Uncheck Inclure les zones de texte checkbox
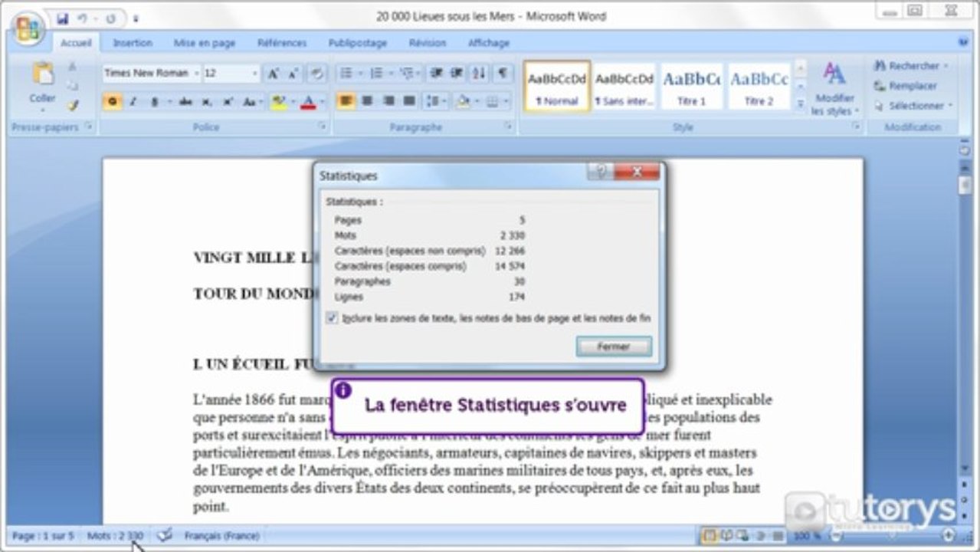980x552 pixels. 332,317
